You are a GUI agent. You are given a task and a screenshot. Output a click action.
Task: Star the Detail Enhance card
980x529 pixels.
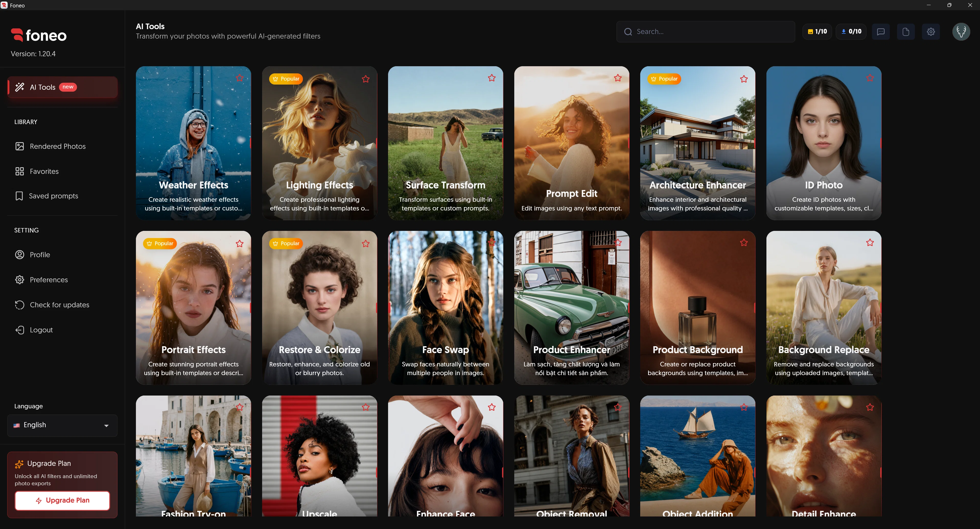coord(870,408)
